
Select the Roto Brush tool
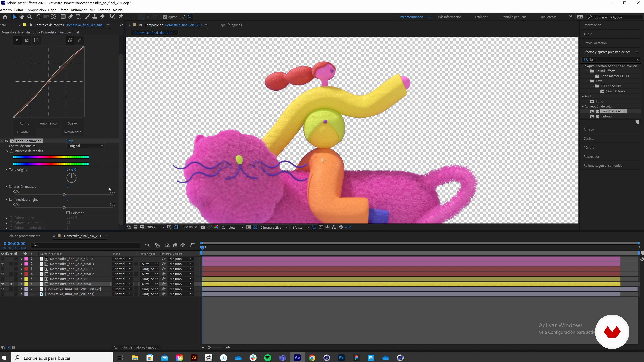[112, 17]
